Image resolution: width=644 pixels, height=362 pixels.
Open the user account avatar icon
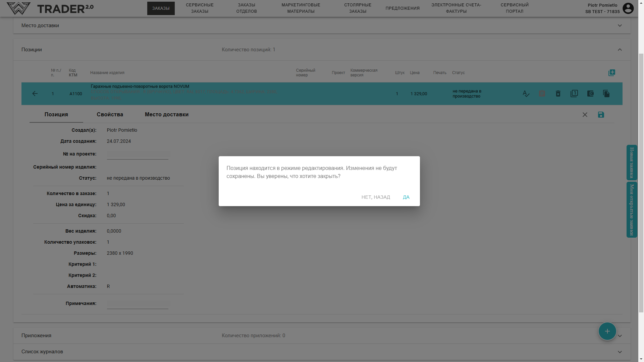click(x=628, y=8)
